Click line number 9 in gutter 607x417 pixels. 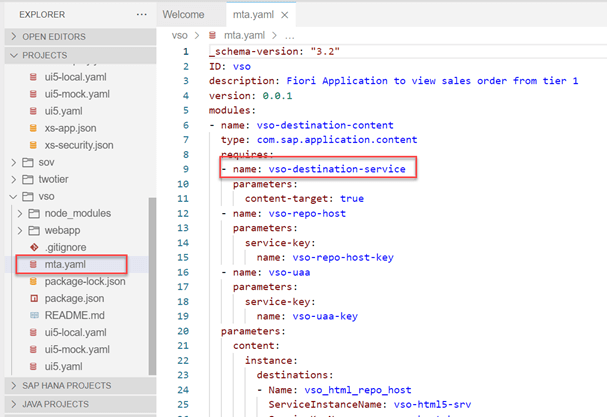pyautogui.click(x=186, y=169)
